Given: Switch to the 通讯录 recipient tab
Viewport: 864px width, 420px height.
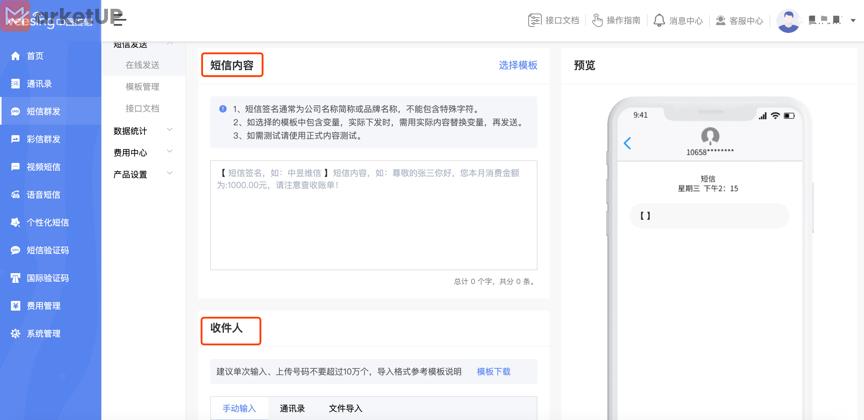Looking at the screenshot, I should 292,408.
